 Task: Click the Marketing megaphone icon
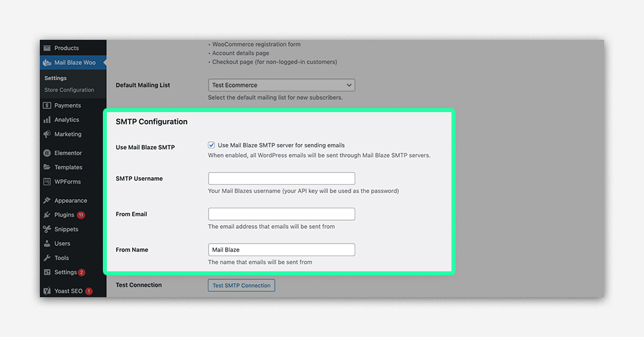pyautogui.click(x=47, y=134)
